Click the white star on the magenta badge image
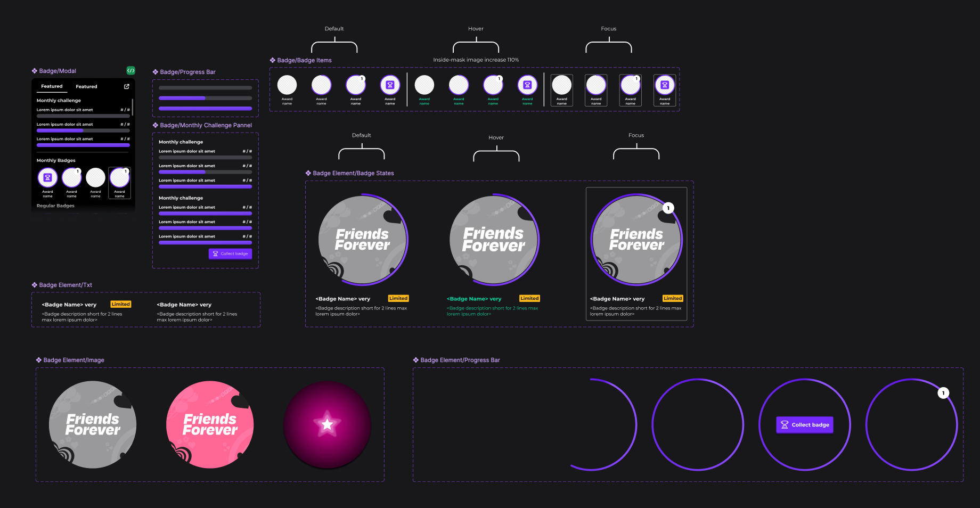 click(x=327, y=424)
